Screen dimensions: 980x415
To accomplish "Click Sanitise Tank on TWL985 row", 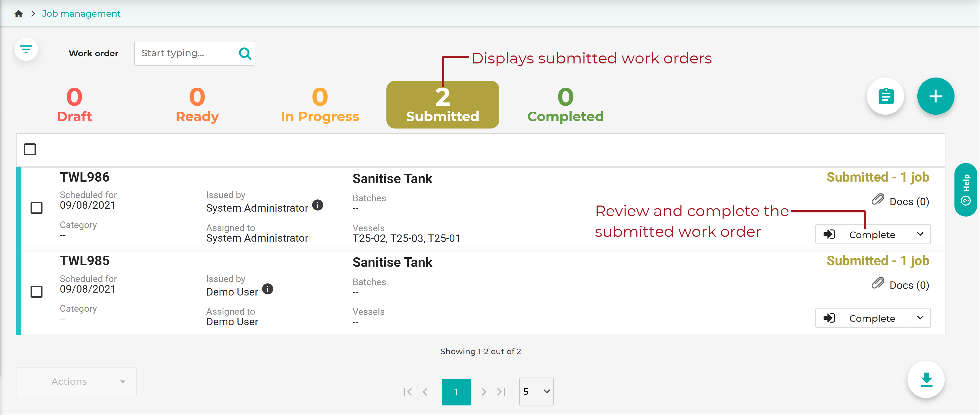I will [392, 263].
